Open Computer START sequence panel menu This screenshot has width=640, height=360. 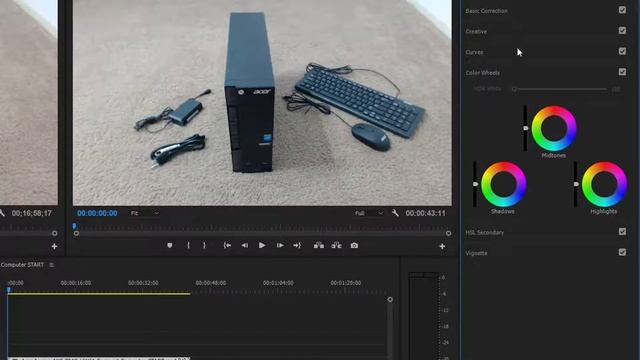[51, 265]
